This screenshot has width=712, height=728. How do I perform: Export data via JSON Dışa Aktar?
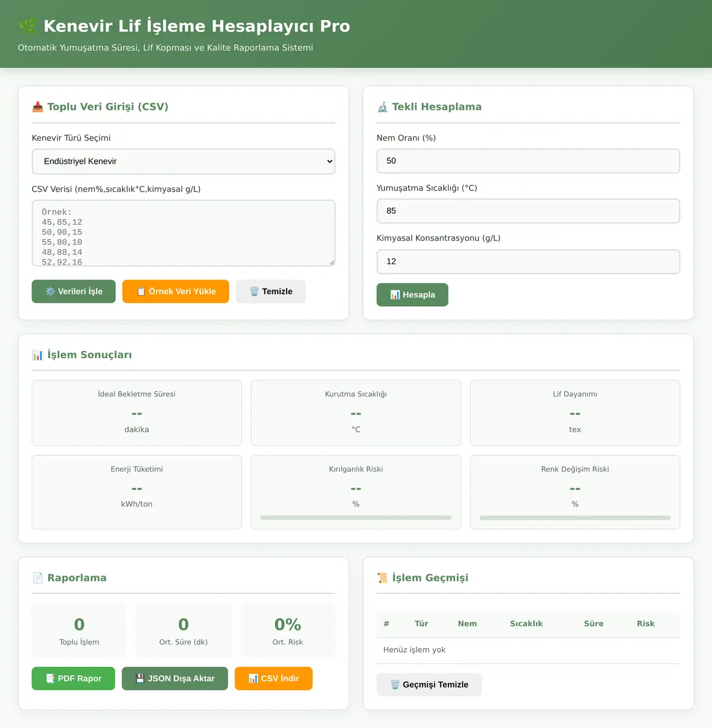click(x=175, y=679)
